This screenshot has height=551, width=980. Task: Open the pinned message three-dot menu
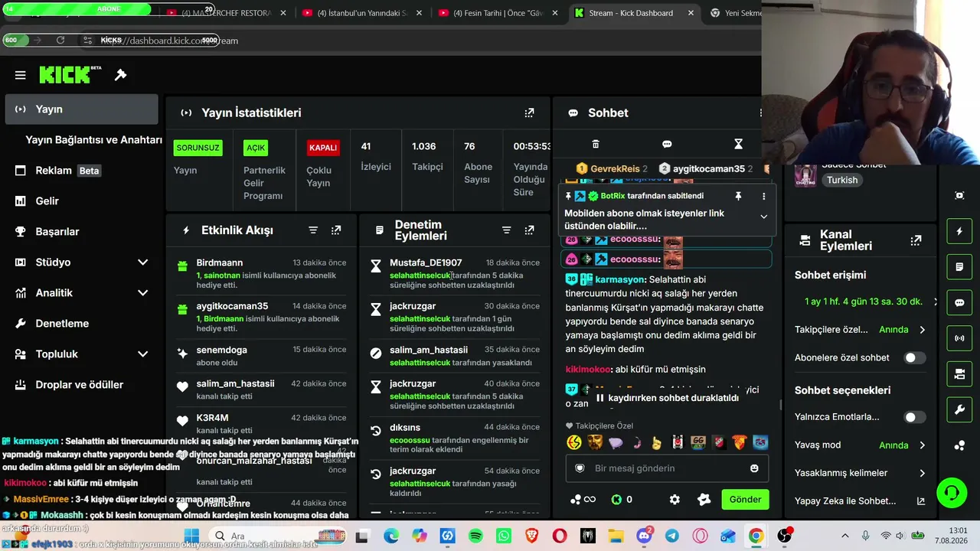[x=763, y=197]
